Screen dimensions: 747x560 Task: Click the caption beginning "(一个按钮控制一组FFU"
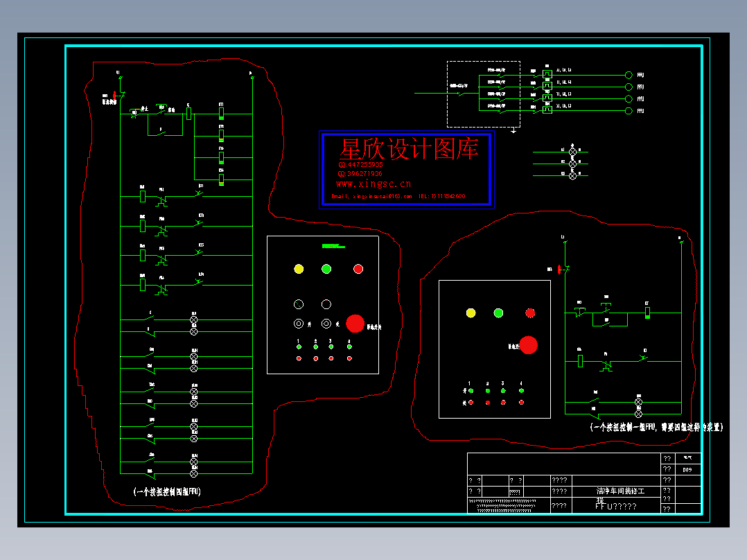click(x=657, y=428)
